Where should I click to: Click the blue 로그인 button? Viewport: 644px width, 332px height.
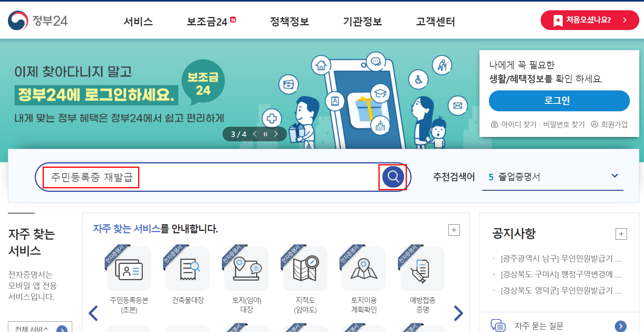click(x=559, y=101)
